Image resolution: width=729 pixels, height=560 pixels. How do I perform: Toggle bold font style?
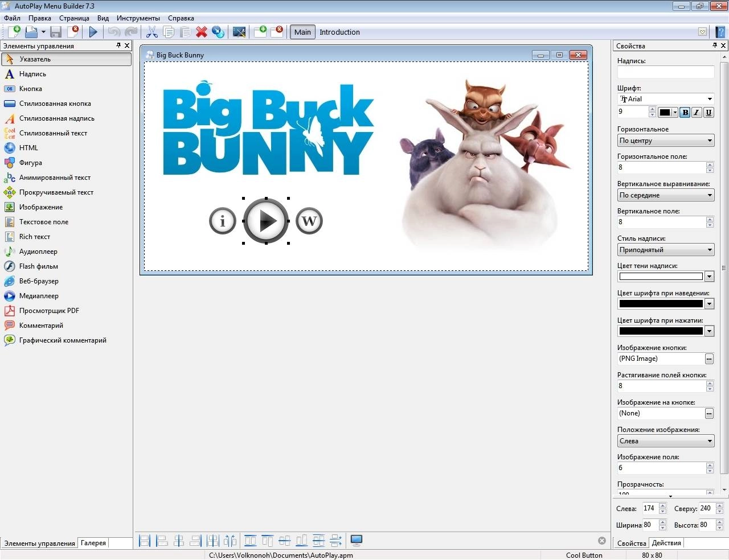(685, 112)
